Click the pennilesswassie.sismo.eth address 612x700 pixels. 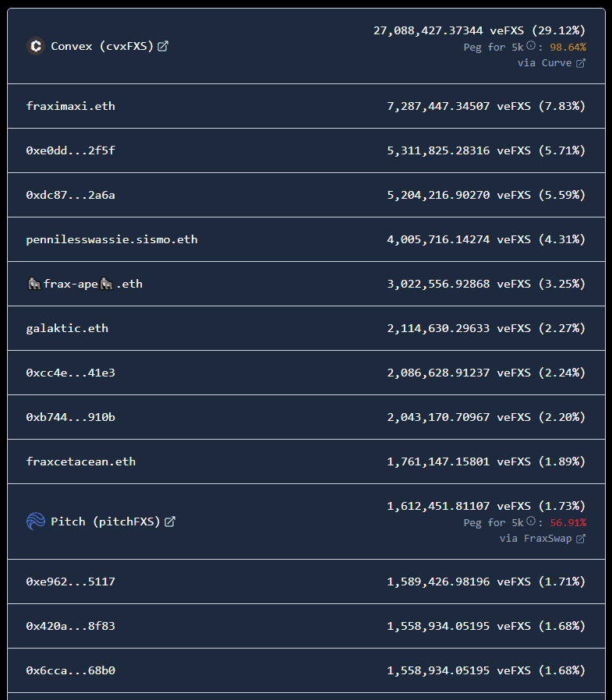click(111, 239)
